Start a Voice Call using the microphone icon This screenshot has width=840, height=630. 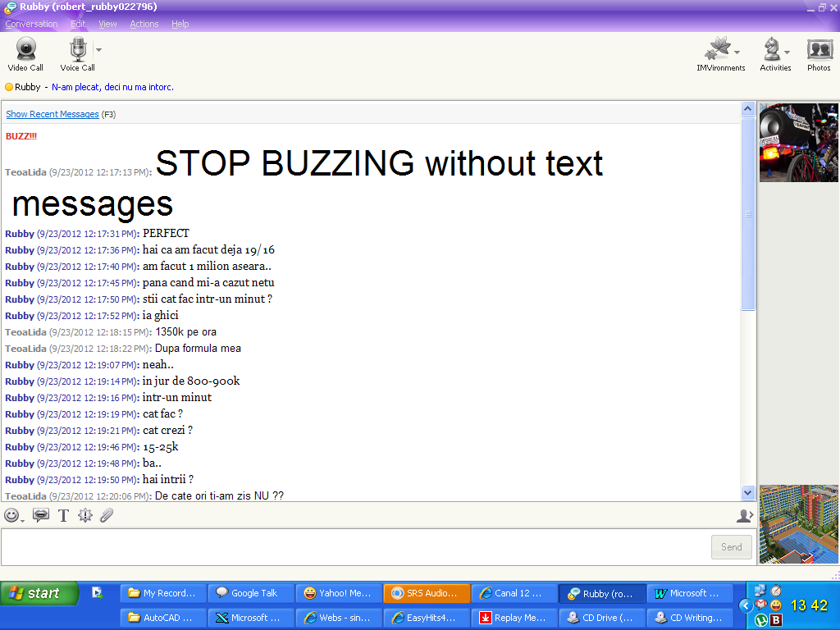coord(77,54)
